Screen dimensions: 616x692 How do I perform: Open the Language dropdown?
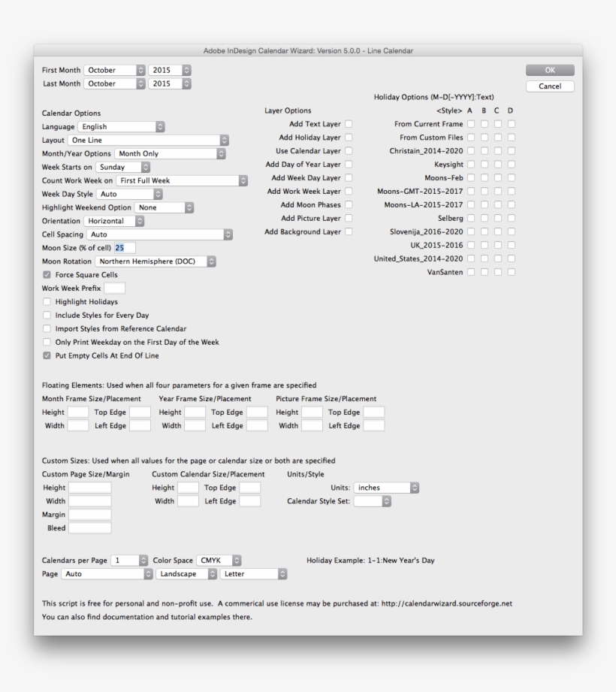[x=120, y=126]
